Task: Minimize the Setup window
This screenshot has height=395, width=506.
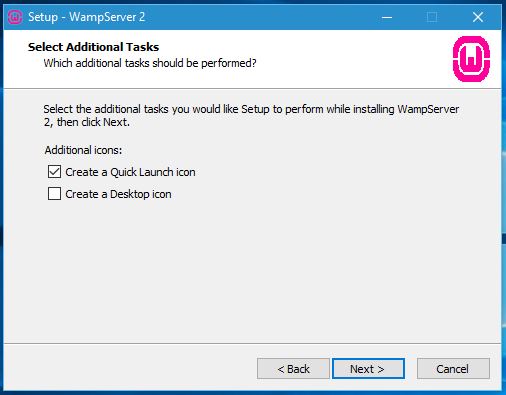Action: click(387, 17)
